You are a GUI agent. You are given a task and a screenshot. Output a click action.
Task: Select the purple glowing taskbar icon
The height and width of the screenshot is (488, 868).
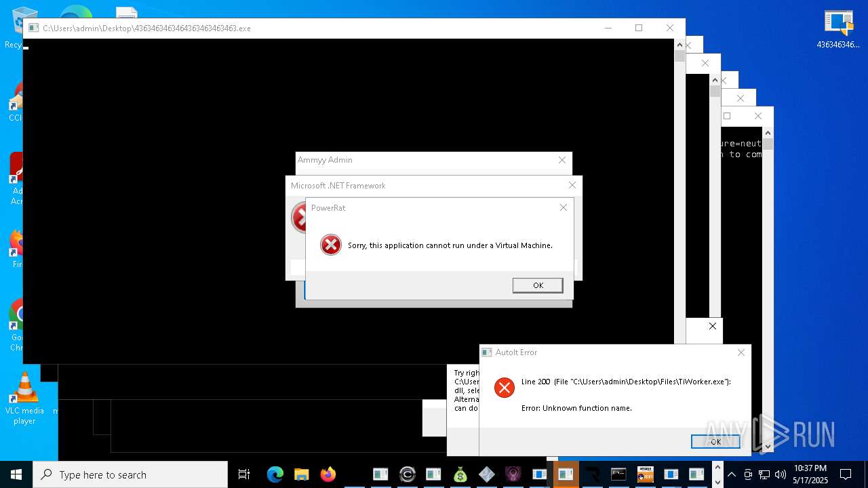(513, 474)
